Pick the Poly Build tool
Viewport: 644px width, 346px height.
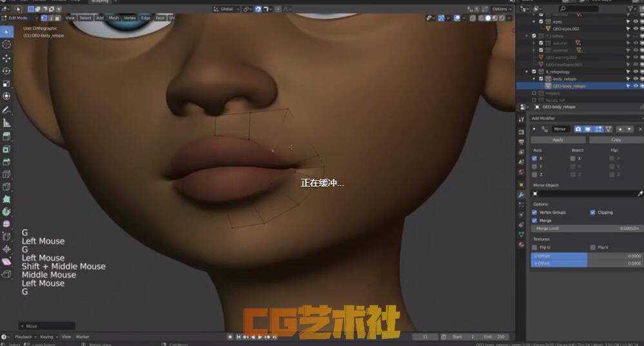click(x=6, y=199)
